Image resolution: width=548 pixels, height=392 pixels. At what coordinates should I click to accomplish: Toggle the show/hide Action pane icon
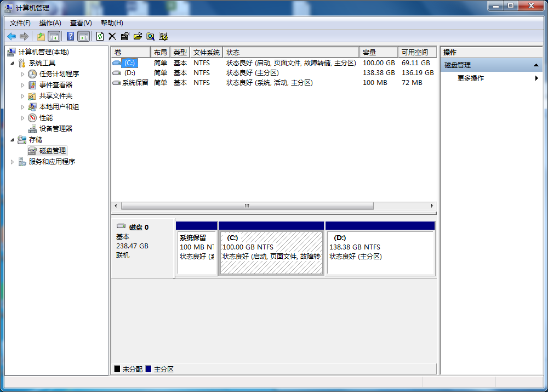[84, 36]
